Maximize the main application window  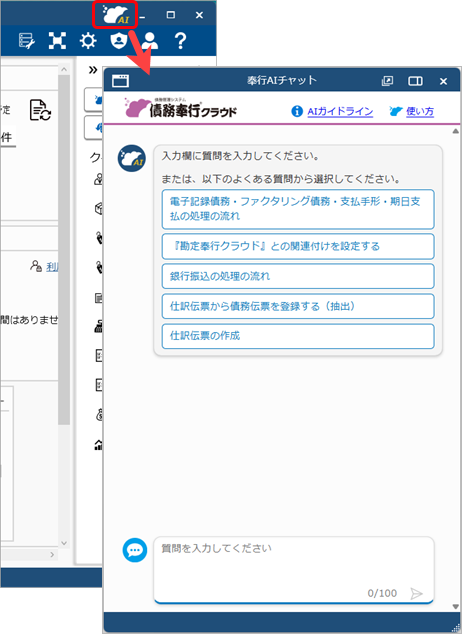coord(171,15)
